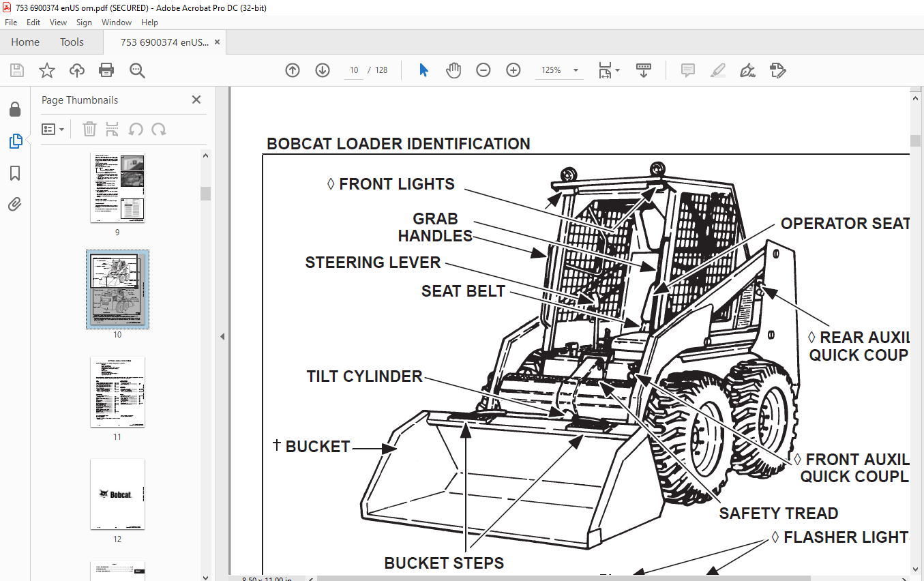Zoom in with the plus icon

[x=513, y=70]
